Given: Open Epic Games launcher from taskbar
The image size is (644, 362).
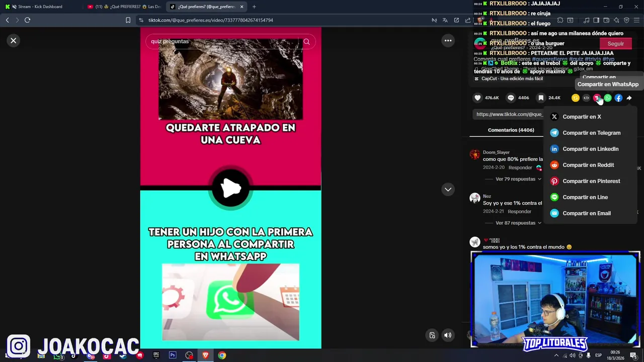Looking at the screenshot, I should point(156,355).
